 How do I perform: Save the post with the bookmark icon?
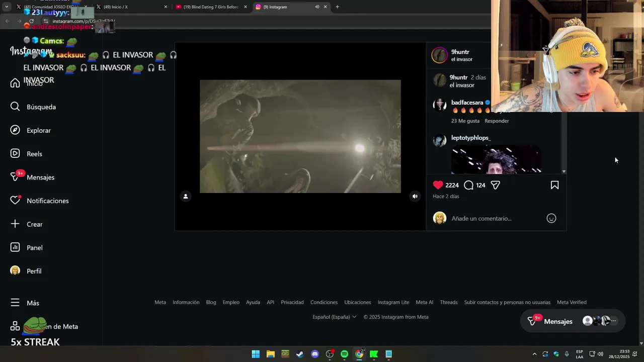point(554,185)
